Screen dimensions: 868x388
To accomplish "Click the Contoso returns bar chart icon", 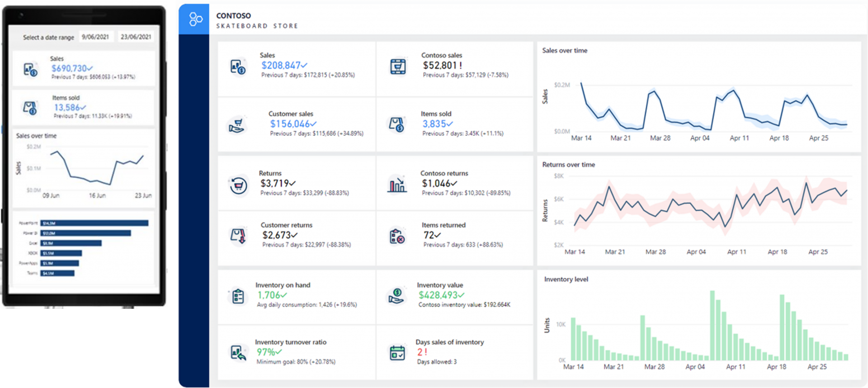I will (397, 184).
